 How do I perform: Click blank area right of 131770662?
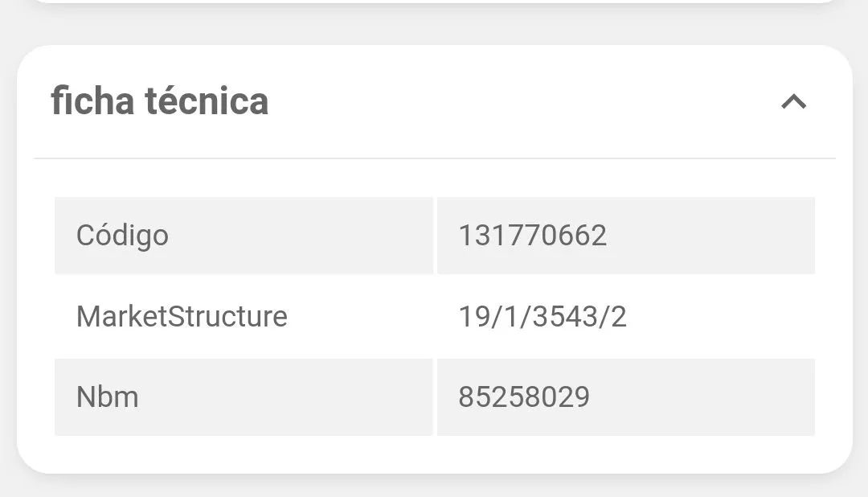click(x=715, y=236)
